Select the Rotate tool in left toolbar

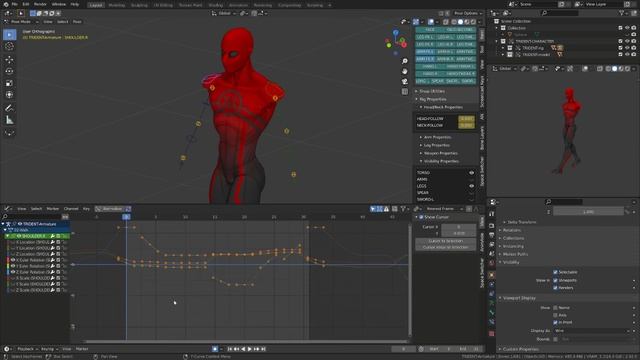pyautogui.click(x=9, y=71)
